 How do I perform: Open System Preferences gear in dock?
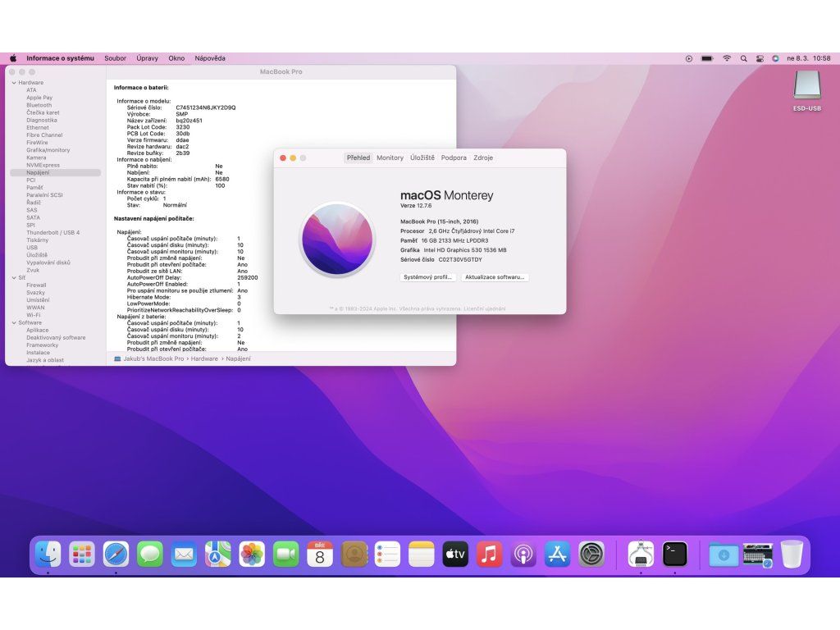(x=591, y=555)
